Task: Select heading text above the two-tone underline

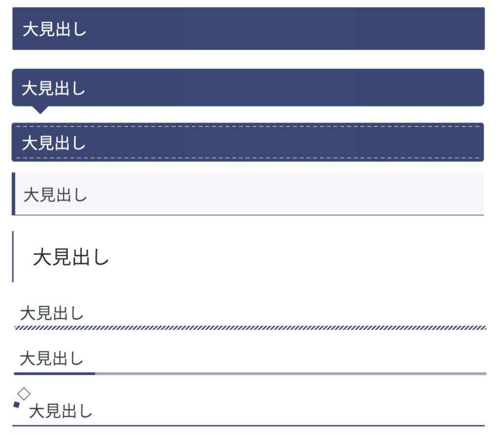Action: click(52, 358)
